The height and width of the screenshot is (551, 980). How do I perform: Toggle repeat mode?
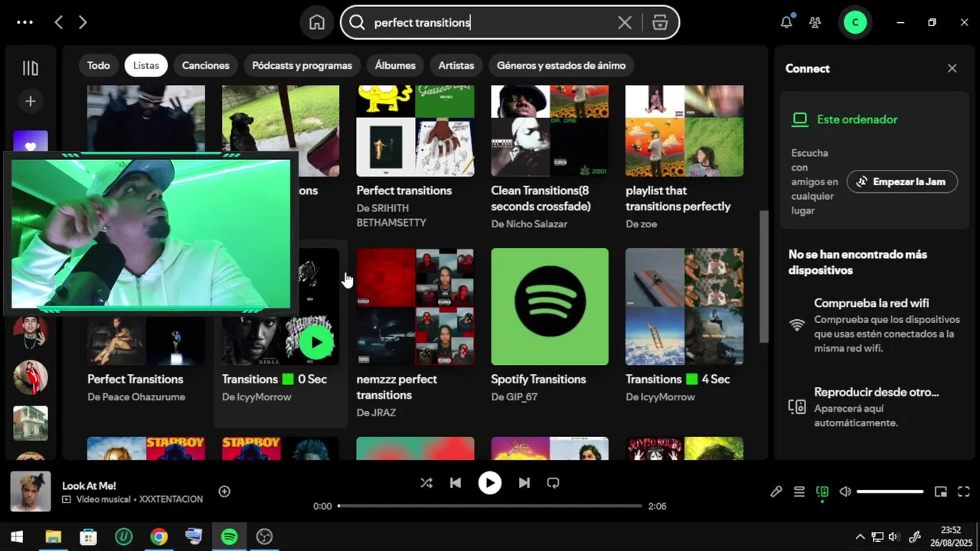point(553,483)
